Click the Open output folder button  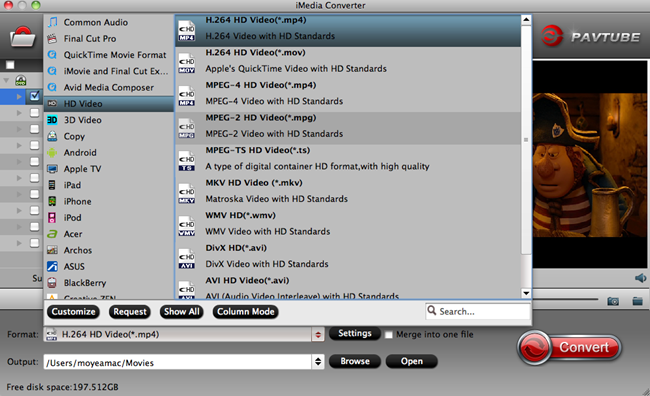(x=412, y=361)
